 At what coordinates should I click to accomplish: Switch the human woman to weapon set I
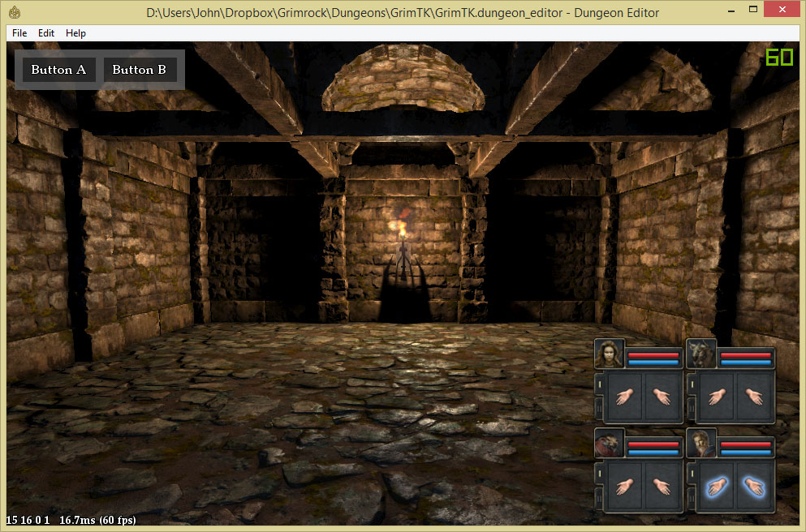click(x=600, y=384)
